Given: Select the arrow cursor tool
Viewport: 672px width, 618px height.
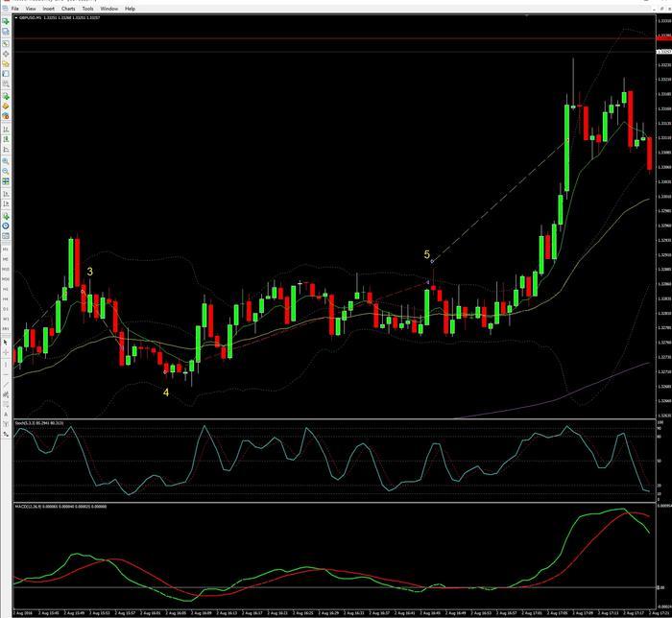Looking at the screenshot, I should [6, 343].
